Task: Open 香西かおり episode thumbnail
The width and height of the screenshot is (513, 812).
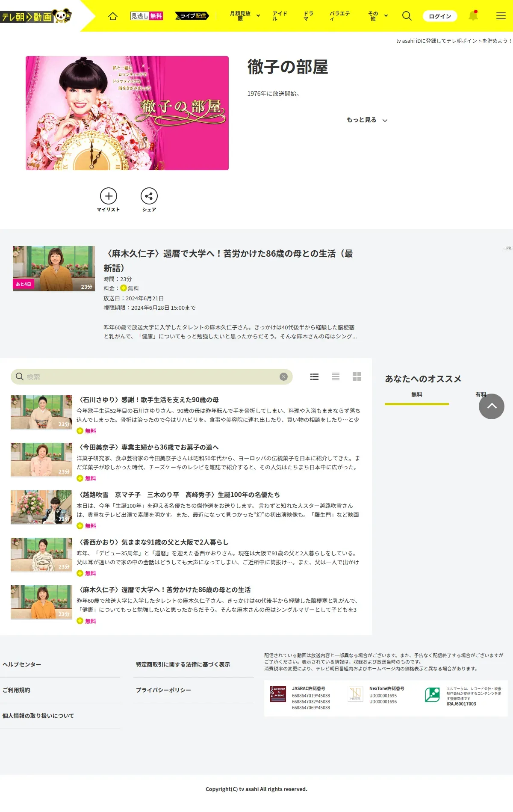Action: coord(41,554)
